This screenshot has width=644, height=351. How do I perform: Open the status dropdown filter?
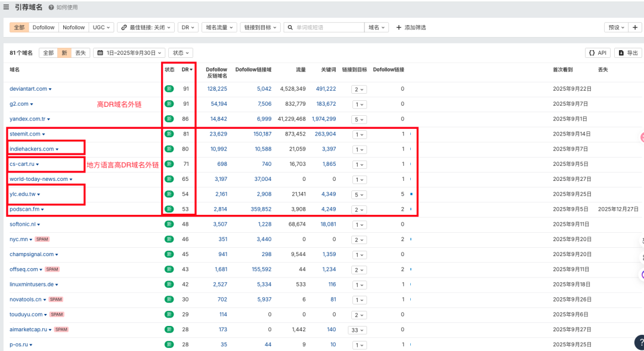click(181, 53)
